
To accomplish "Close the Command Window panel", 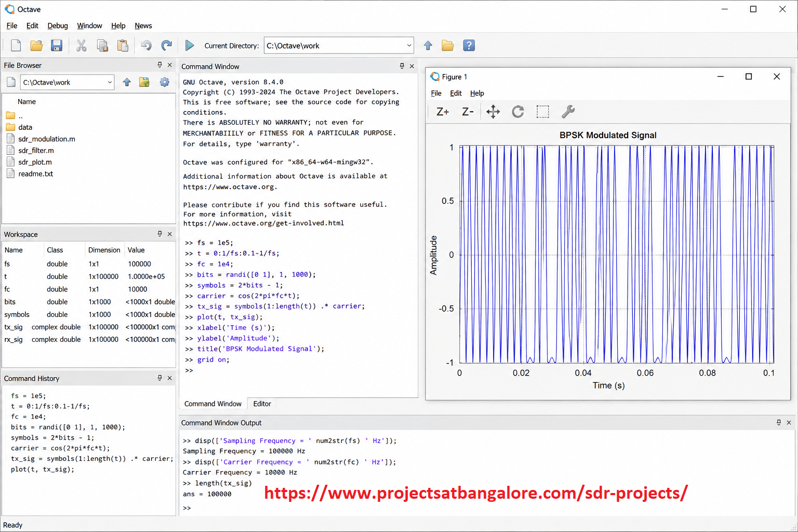I will pos(412,66).
